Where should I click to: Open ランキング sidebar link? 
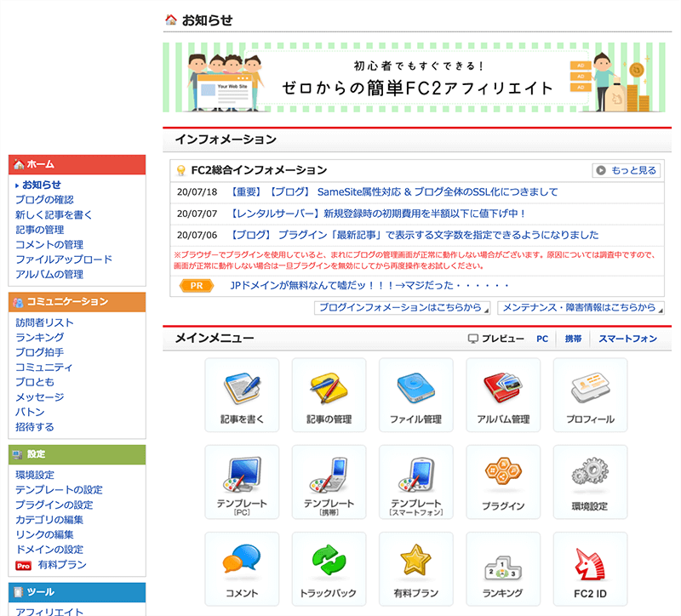tap(39, 337)
